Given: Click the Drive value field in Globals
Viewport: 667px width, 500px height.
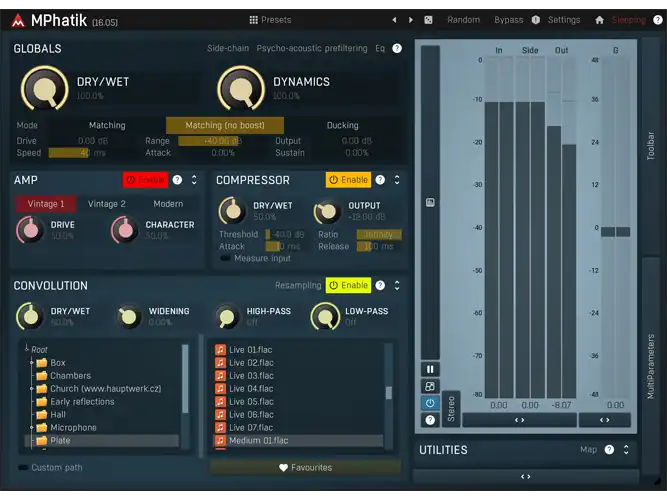Looking at the screenshot, I should [93, 140].
